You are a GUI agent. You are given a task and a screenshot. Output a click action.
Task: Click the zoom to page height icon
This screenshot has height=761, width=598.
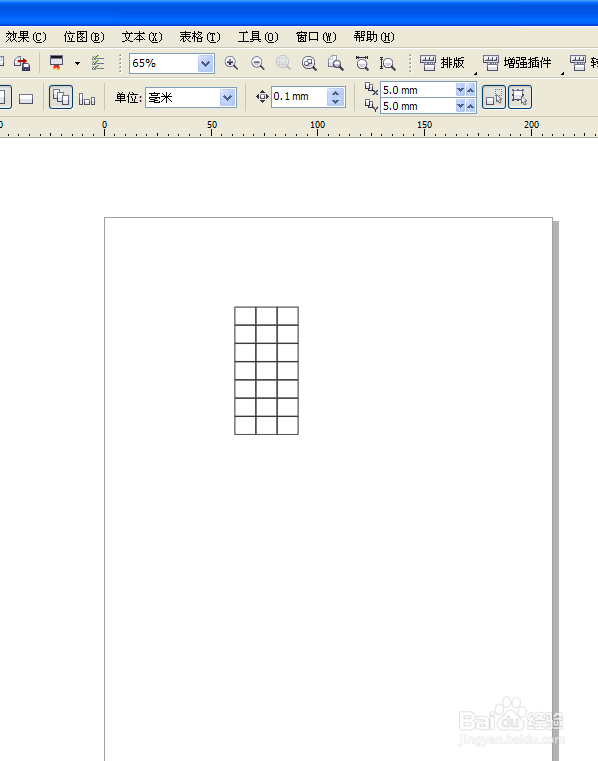387,63
